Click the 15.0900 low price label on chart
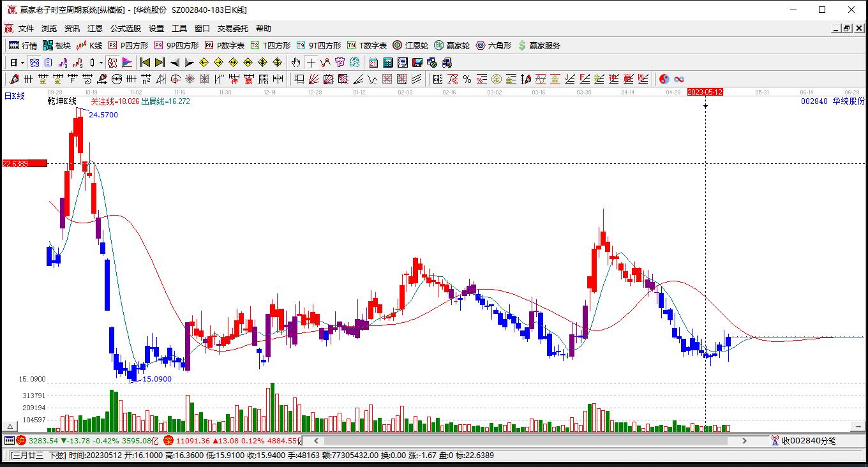868x467 pixels. point(157,379)
